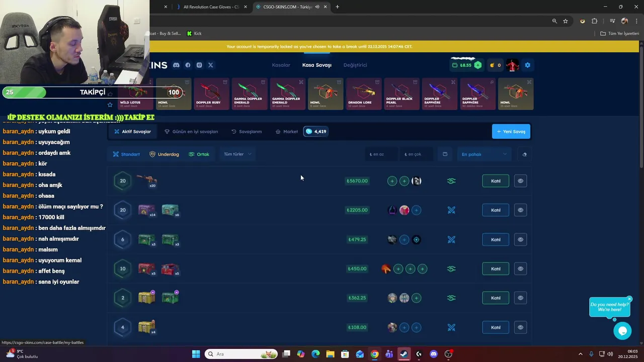The height and width of the screenshot is (362, 644).
Task: Open Steam from the taskbar
Action: pos(404,354)
